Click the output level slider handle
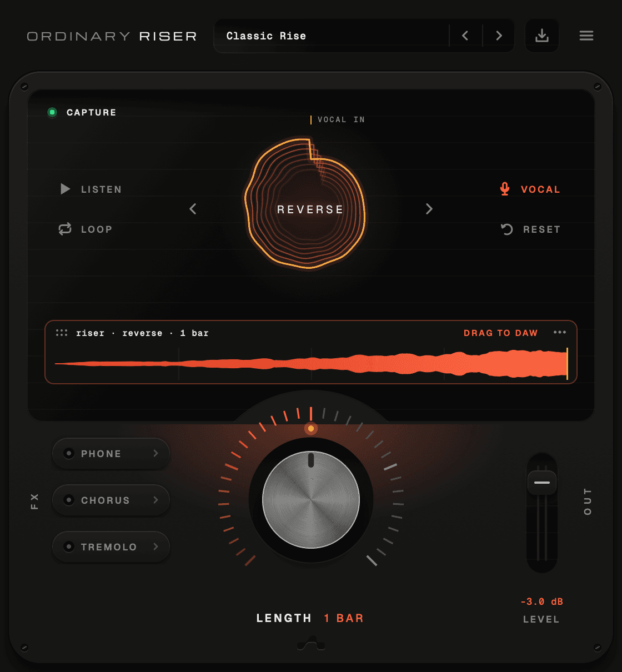The height and width of the screenshot is (672, 622). [542, 483]
